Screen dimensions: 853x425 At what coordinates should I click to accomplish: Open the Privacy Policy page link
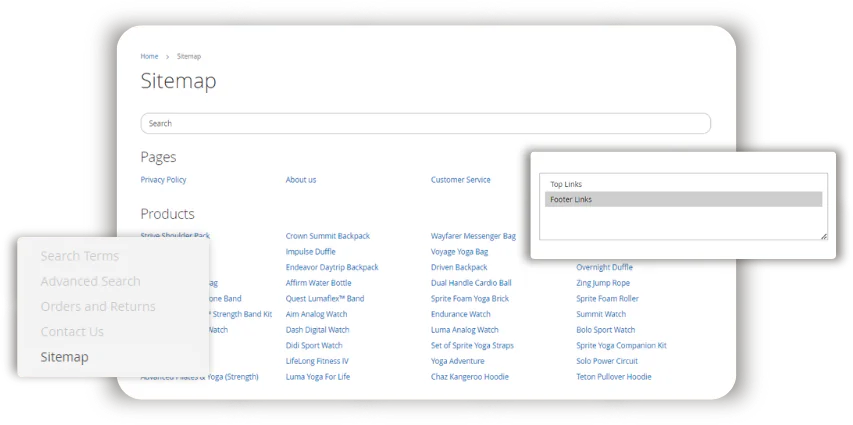click(x=163, y=180)
